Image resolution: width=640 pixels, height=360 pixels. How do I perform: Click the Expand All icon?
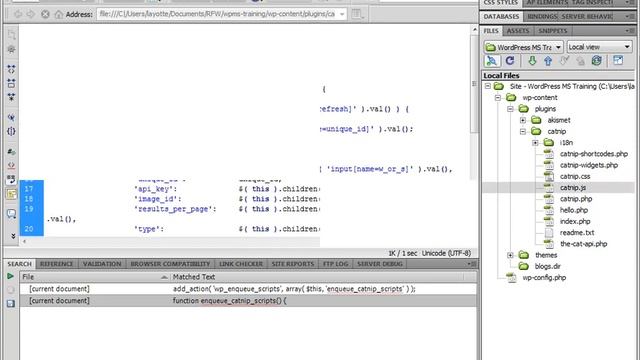click(x=11, y=97)
